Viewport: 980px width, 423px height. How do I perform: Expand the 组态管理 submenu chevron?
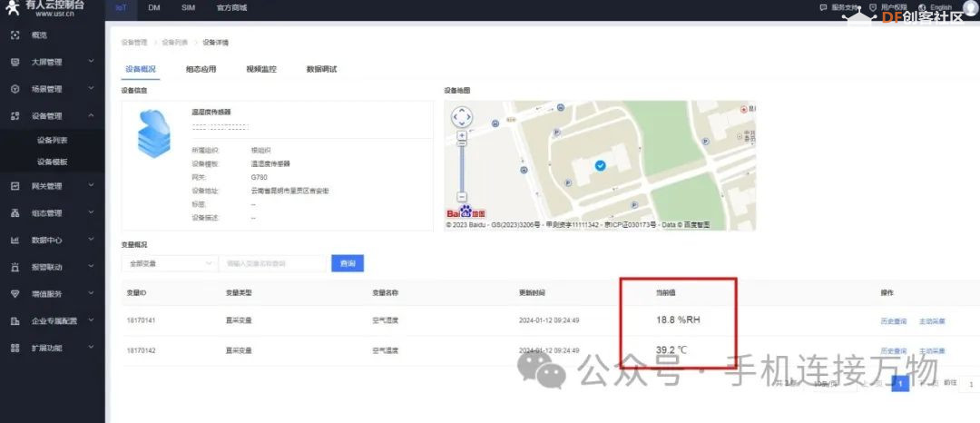92,212
